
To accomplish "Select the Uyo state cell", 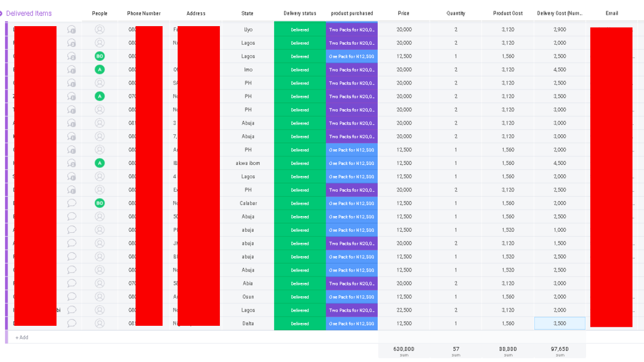I will (x=248, y=30).
